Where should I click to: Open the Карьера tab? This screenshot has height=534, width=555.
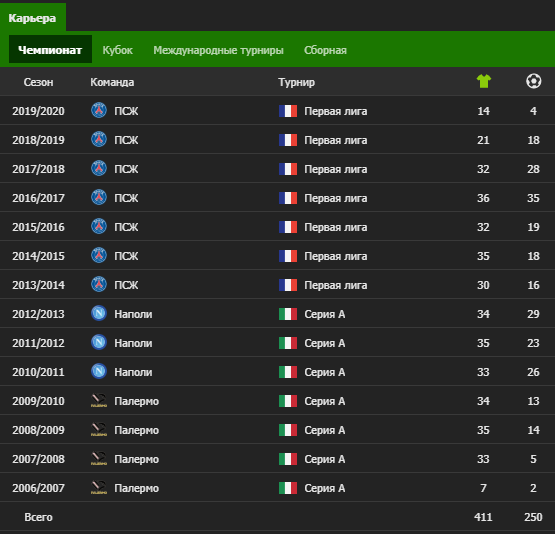32,18
